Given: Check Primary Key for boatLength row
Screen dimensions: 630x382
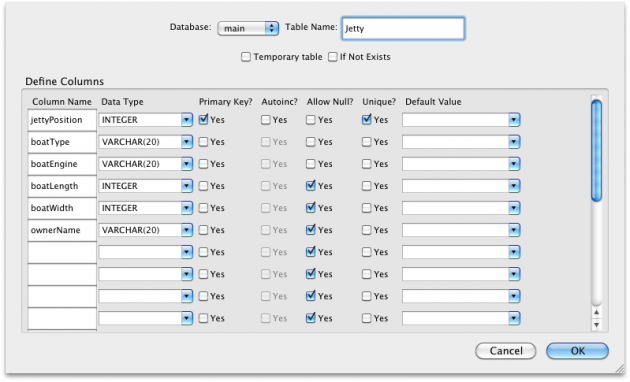Looking at the screenshot, I should pos(204,186).
